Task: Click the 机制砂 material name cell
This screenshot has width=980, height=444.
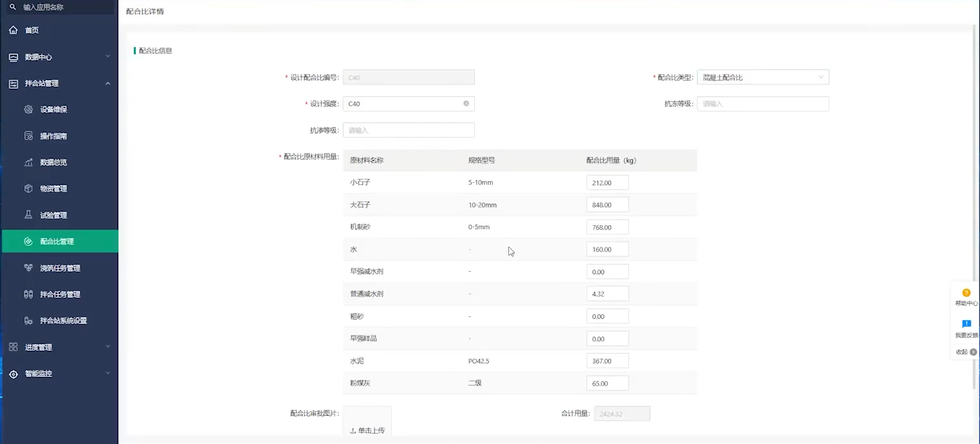Action: (x=360, y=227)
